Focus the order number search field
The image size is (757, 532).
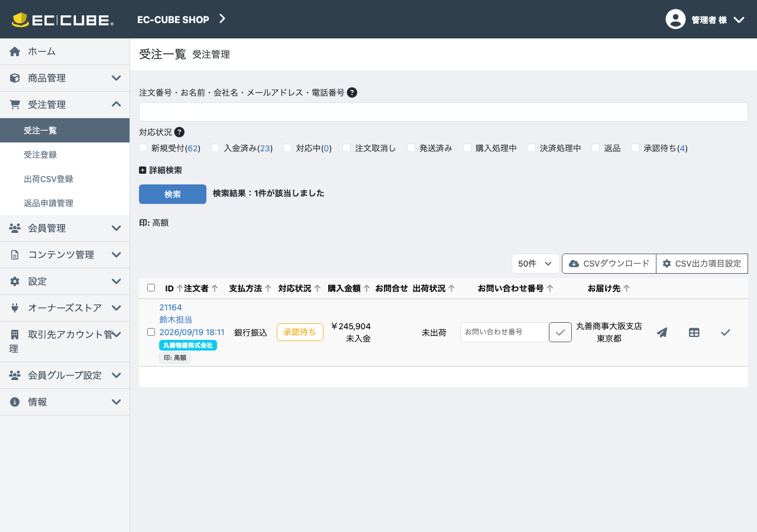point(444,112)
